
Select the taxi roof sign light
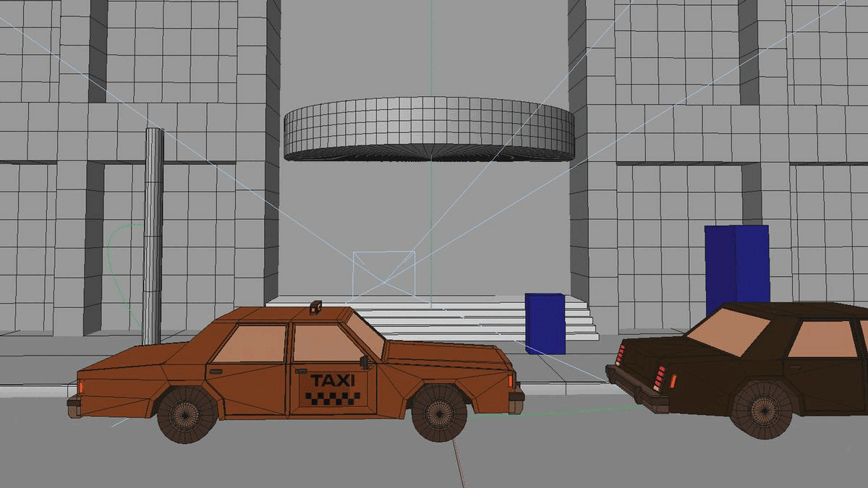pyautogui.click(x=316, y=307)
